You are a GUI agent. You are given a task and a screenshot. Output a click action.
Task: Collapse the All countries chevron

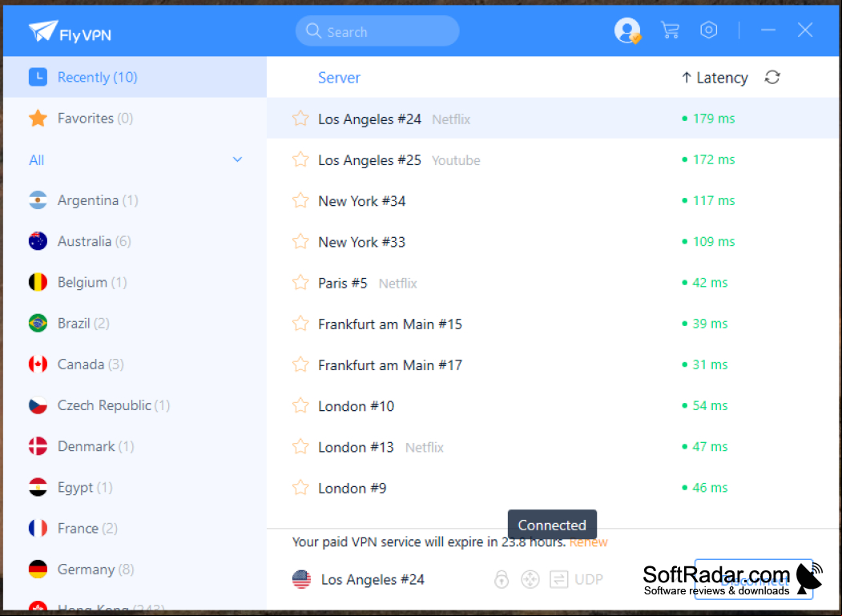click(237, 159)
